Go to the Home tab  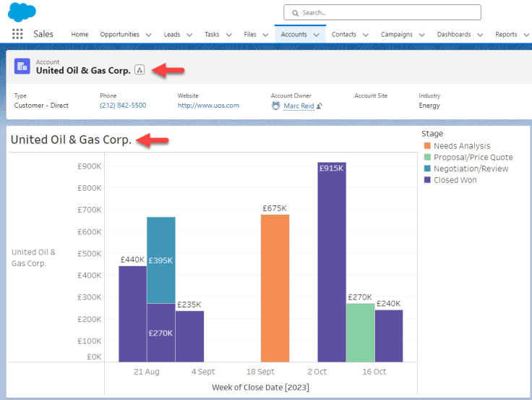pyautogui.click(x=80, y=35)
